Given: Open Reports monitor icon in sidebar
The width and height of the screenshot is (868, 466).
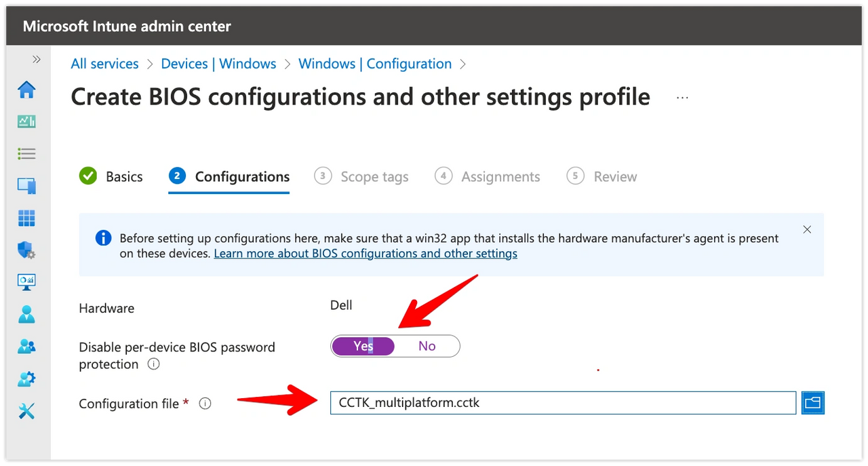Looking at the screenshot, I should point(26,282).
